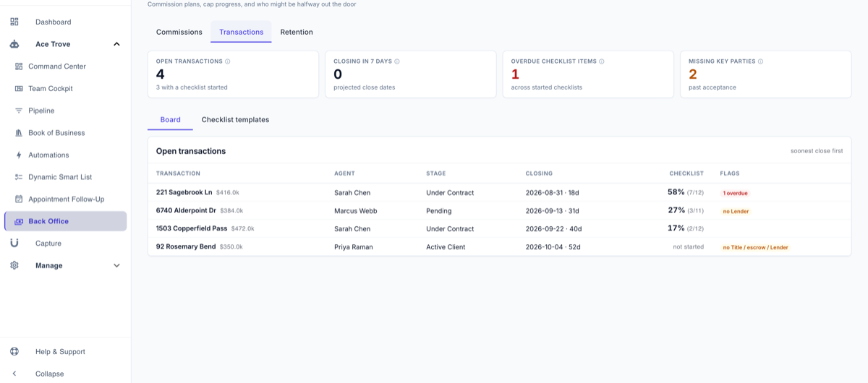868x383 pixels.
Task: Click 'no Title / escrow / Lender' badge
Action: (755, 247)
